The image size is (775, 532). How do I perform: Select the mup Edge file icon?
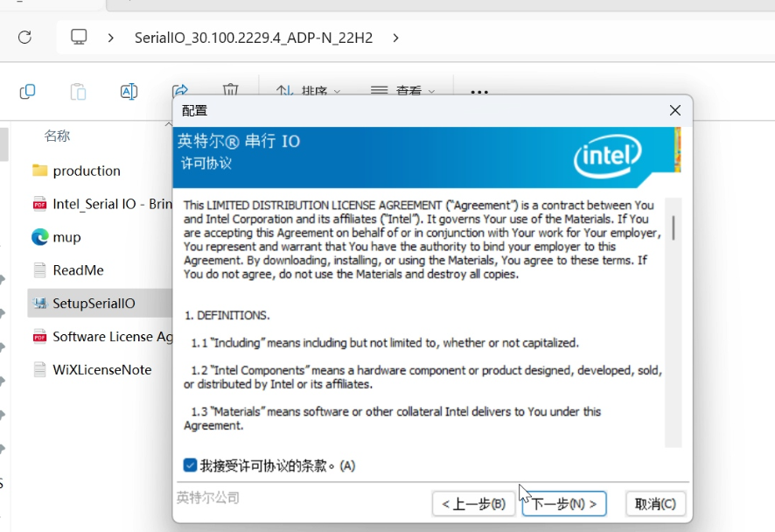(x=39, y=237)
